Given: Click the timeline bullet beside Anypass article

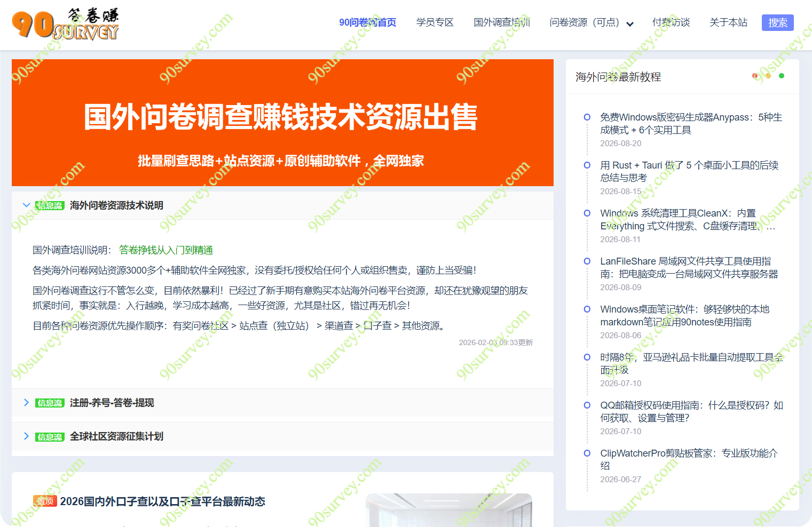Looking at the screenshot, I should (x=587, y=117).
